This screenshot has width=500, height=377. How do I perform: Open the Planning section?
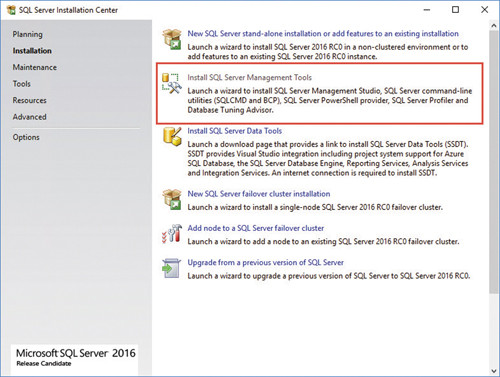28,34
